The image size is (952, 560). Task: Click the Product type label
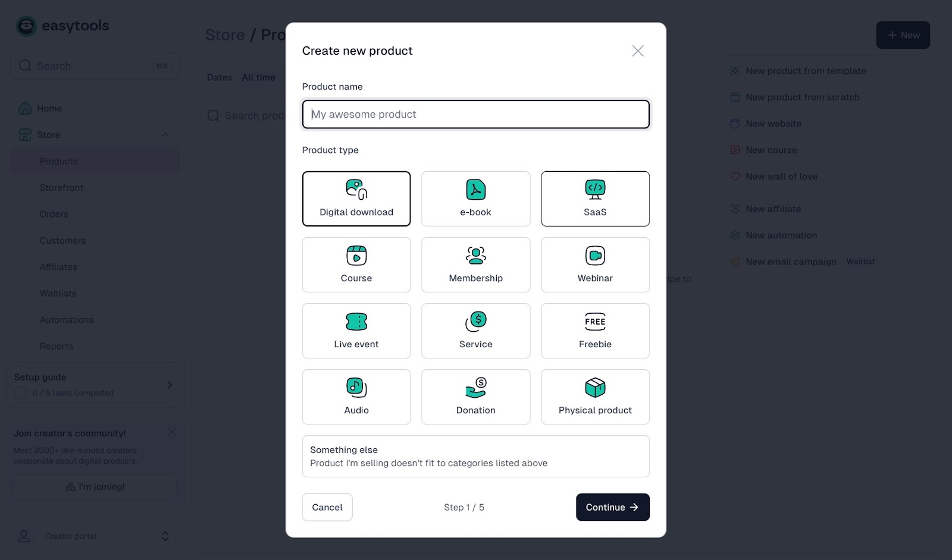tap(330, 150)
